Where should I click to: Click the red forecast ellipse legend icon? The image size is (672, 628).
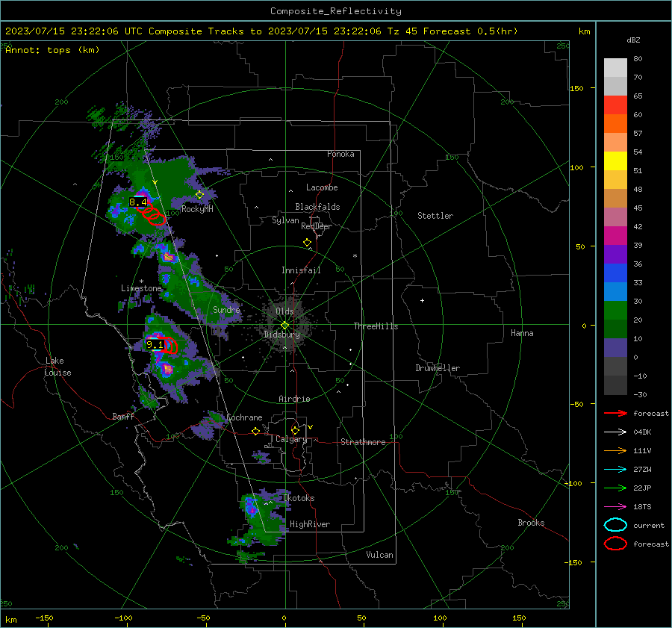(615, 544)
